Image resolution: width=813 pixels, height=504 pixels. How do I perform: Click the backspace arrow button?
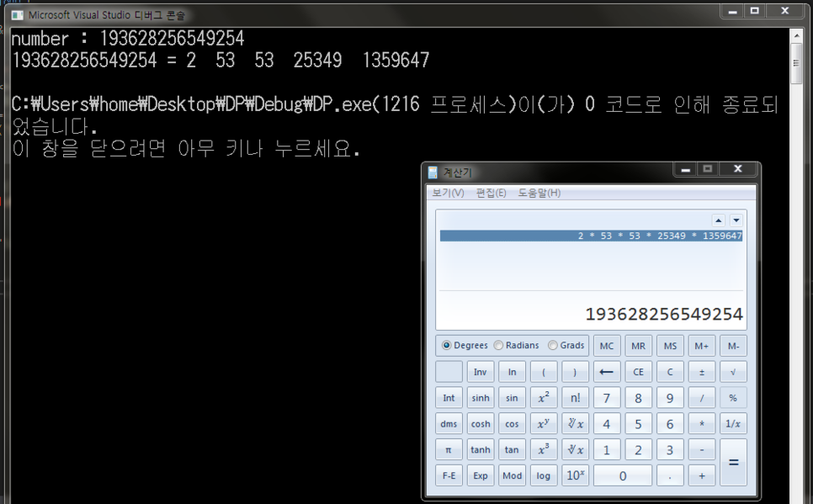coord(607,372)
